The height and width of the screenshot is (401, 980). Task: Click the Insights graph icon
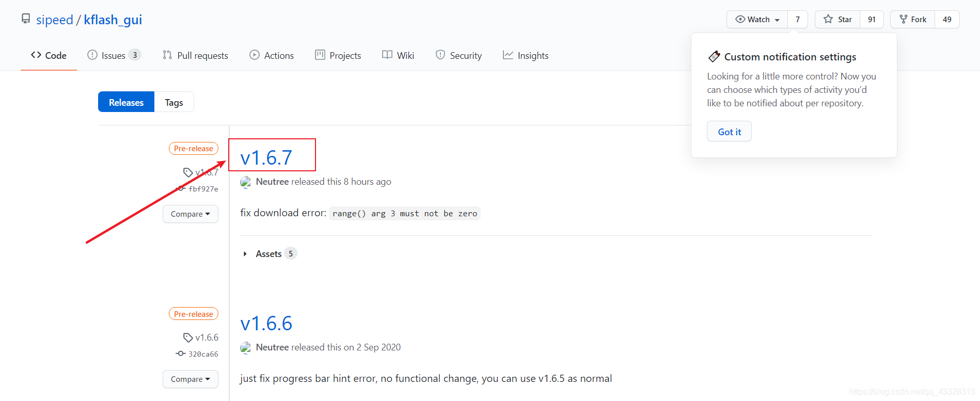point(508,55)
